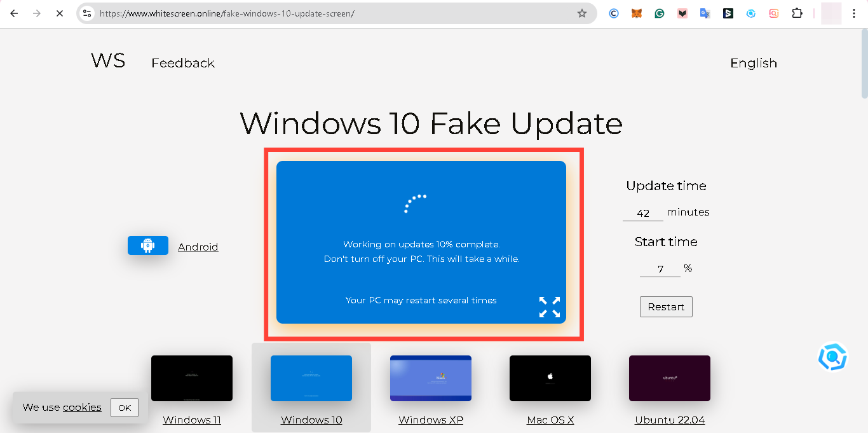
Task: Open the browser extensions puzzle icon
Action: pyautogui.click(x=797, y=13)
